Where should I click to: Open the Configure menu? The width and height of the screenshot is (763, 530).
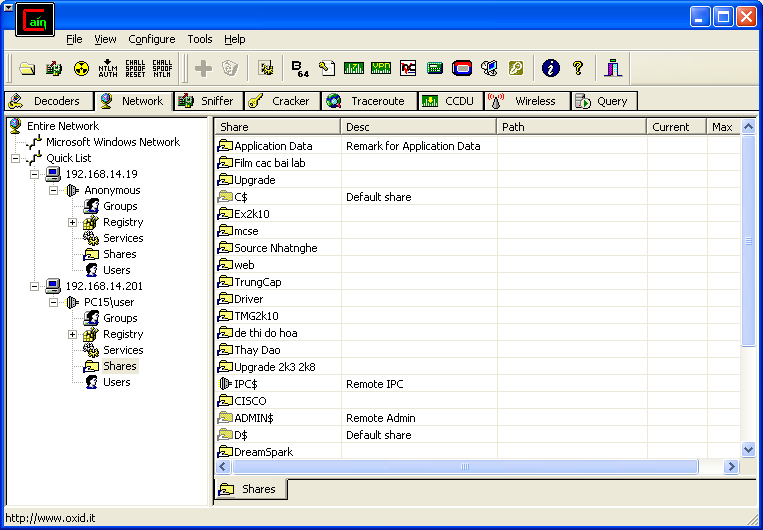(151, 39)
